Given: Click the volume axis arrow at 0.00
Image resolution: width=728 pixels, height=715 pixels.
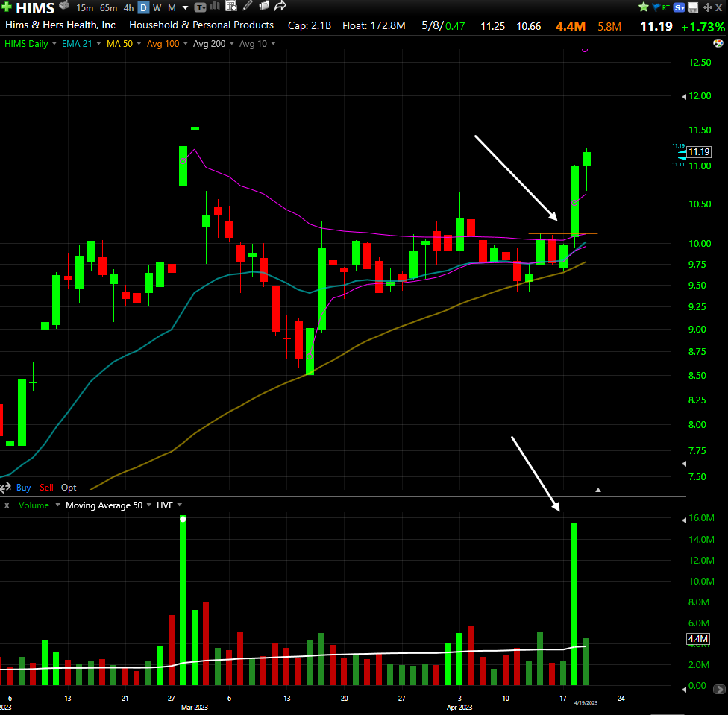Looking at the screenshot, I should [683, 689].
